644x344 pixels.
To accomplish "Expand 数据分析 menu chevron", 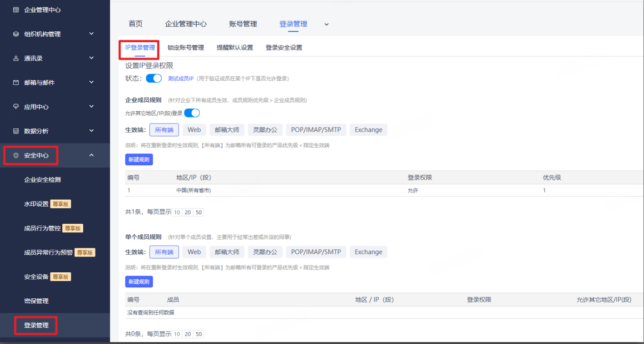I will coord(92,131).
